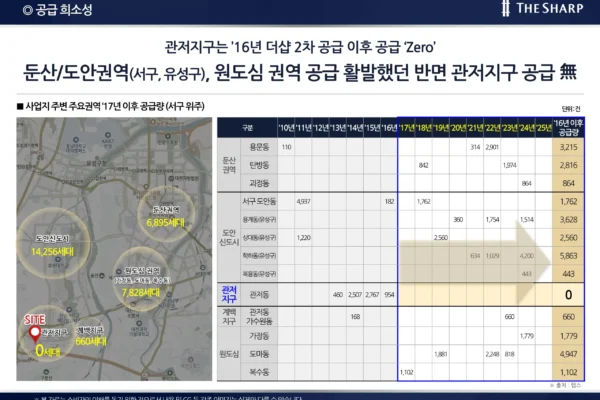The height and width of the screenshot is (400, 600).
Task: Click the '2,248' cell in the 도마동 row
Action: pos(492,354)
